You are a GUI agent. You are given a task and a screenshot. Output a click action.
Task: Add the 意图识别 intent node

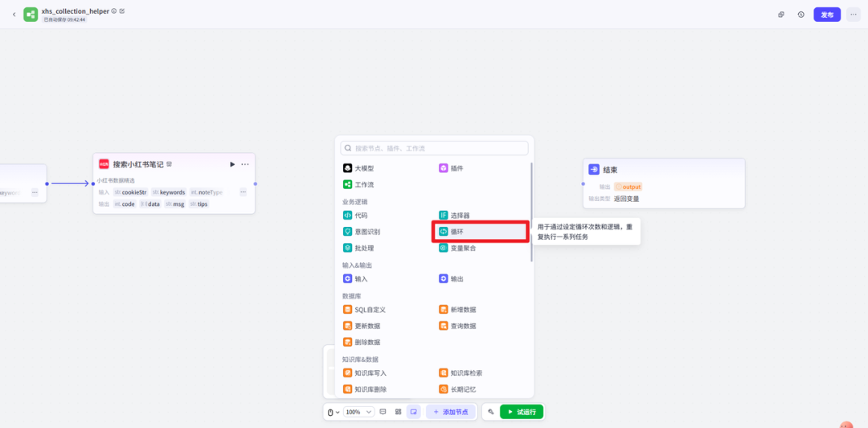click(x=367, y=232)
